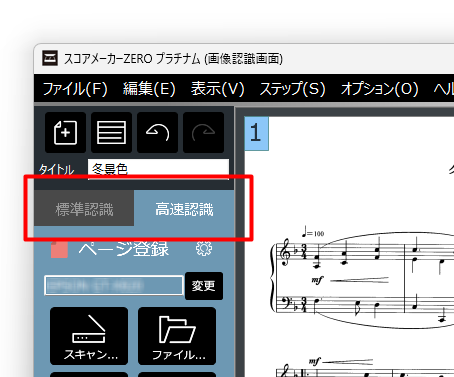Viewport: 454px width, 377px height.
Task: Click the タイトル input field with 冬景色
Action: tap(158, 169)
